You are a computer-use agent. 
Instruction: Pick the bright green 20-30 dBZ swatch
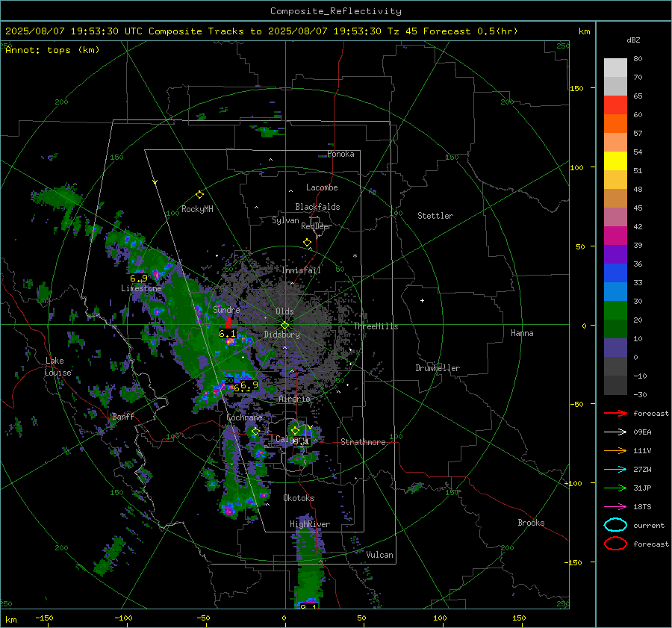pyautogui.click(x=615, y=311)
